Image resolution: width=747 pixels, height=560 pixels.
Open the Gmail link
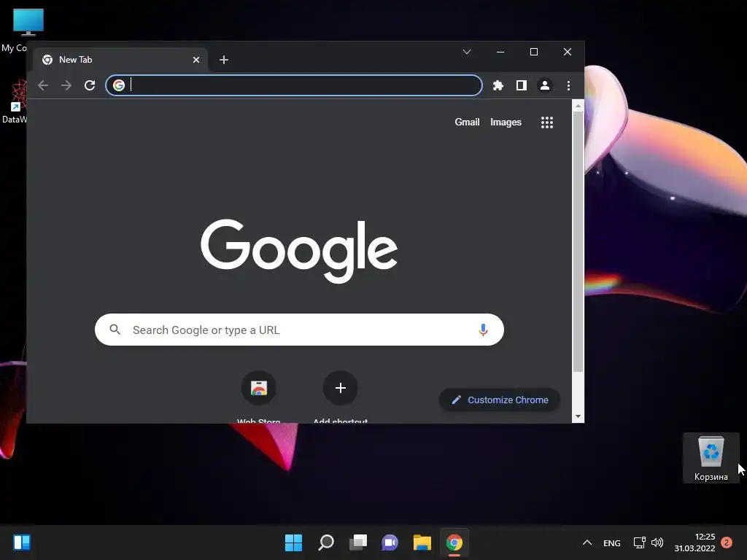[x=467, y=122]
